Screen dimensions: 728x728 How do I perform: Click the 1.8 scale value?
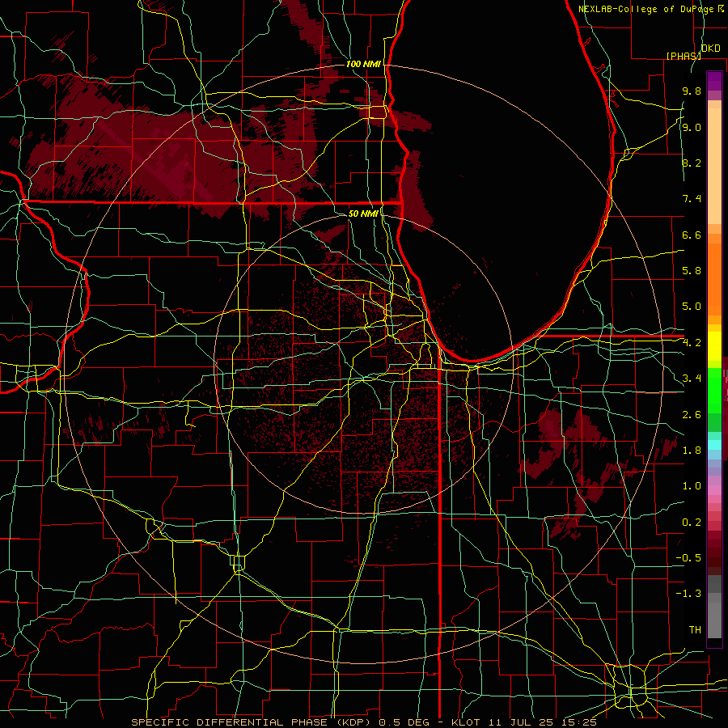(x=692, y=451)
